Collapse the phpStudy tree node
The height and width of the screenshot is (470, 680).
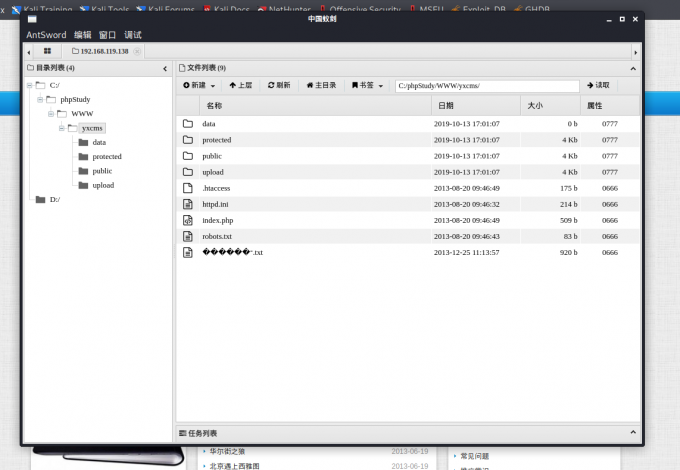tap(40, 100)
